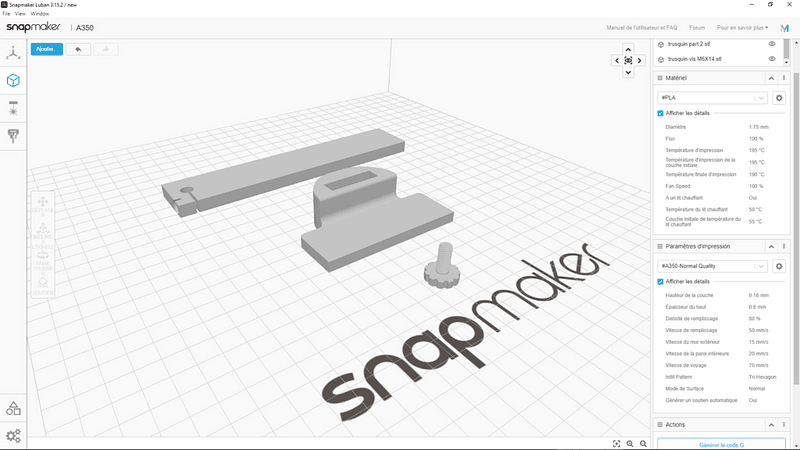Viewport: 800px width, 450px height.
Task: Open print settings gear next to A350-Normal Quality
Action: 779,266
